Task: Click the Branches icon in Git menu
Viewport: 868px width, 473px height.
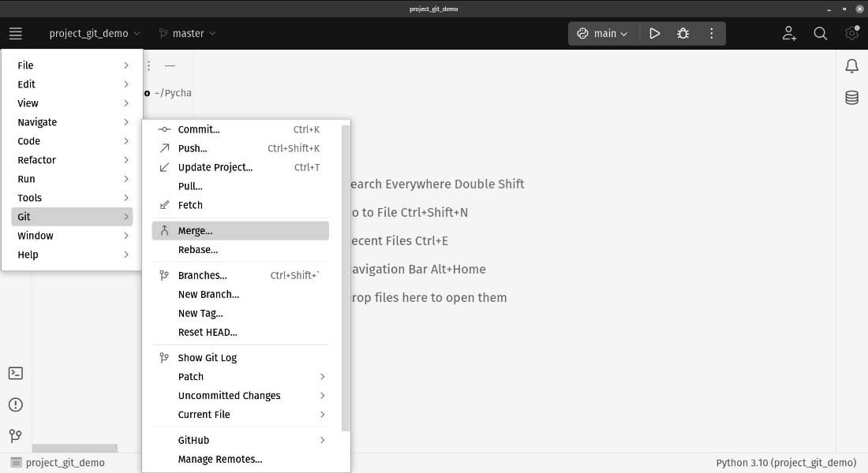Action: (164, 275)
